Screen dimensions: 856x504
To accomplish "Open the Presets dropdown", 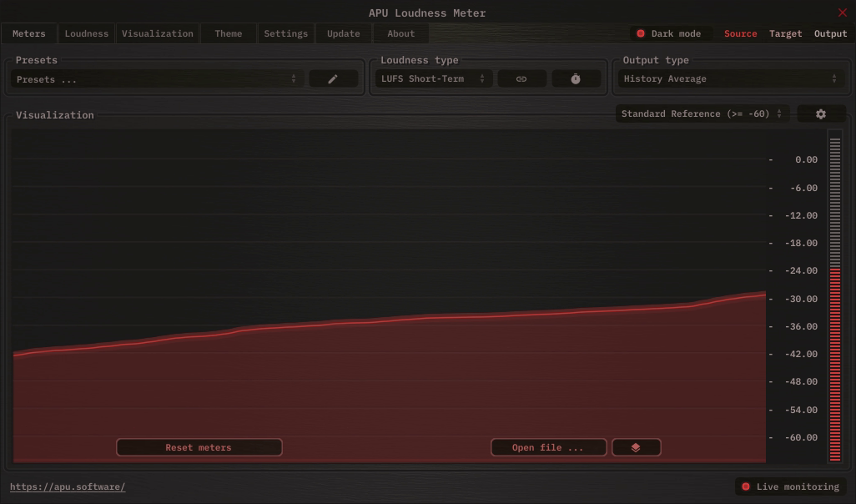I will [157, 79].
